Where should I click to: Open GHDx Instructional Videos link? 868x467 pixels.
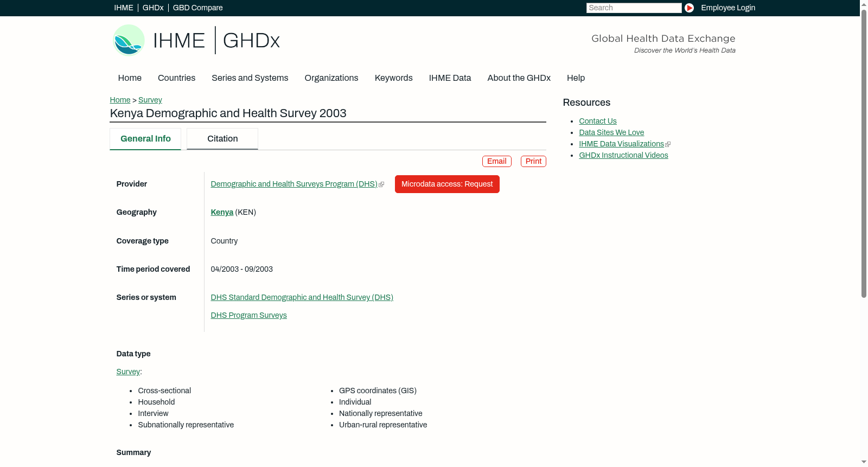pyautogui.click(x=623, y=156)
